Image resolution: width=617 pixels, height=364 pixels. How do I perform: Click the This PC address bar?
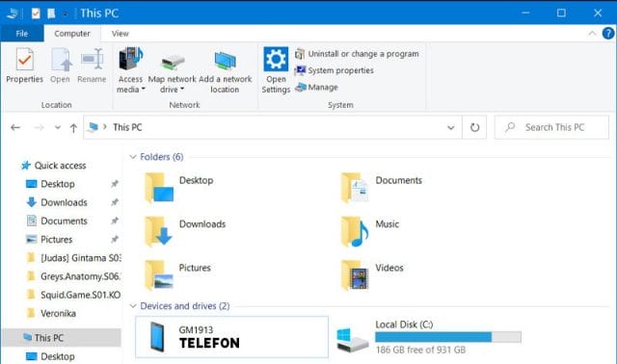point(272,127)
